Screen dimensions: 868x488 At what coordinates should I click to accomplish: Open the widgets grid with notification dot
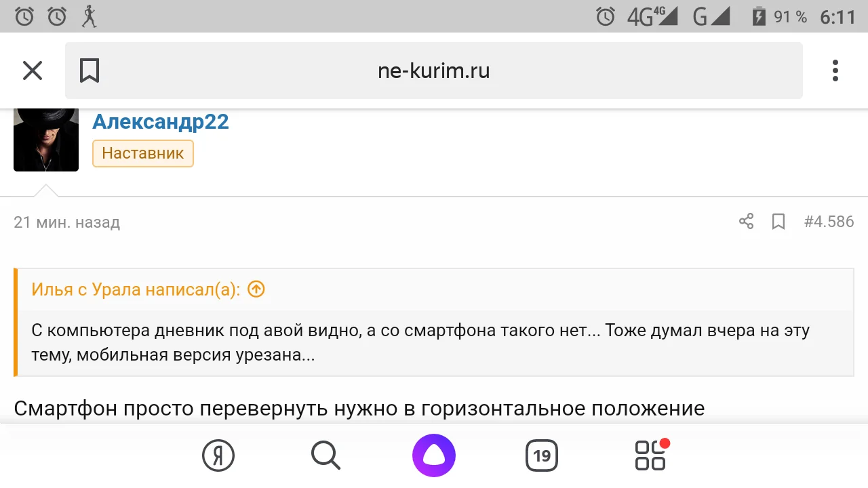pos(650,455)
